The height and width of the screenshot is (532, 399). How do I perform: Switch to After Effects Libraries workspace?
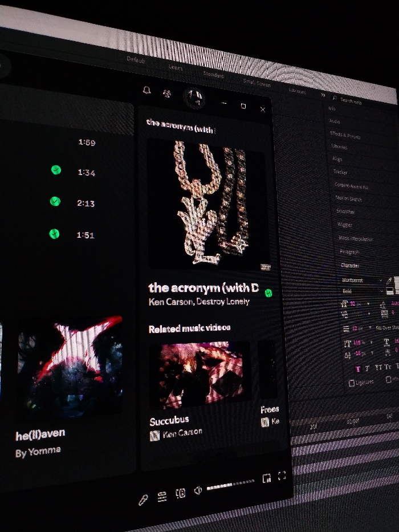point(297,91)
